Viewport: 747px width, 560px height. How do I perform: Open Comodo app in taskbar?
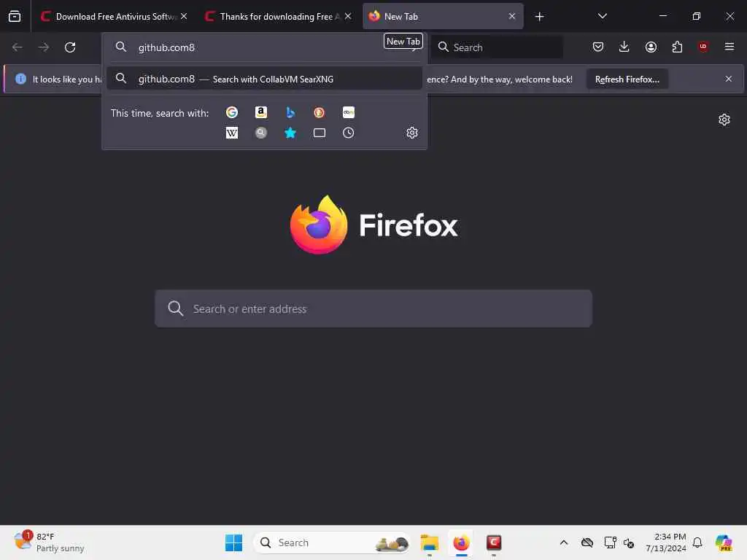494,542
